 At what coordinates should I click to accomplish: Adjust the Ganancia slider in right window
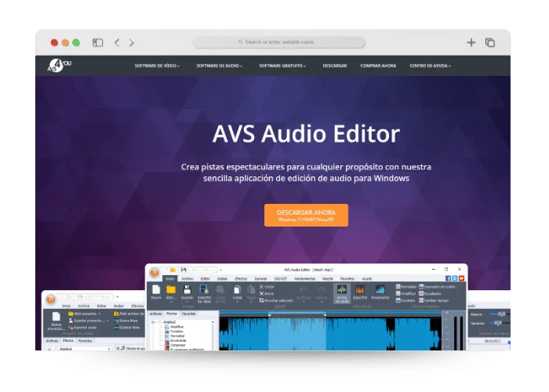pos(497,323)
